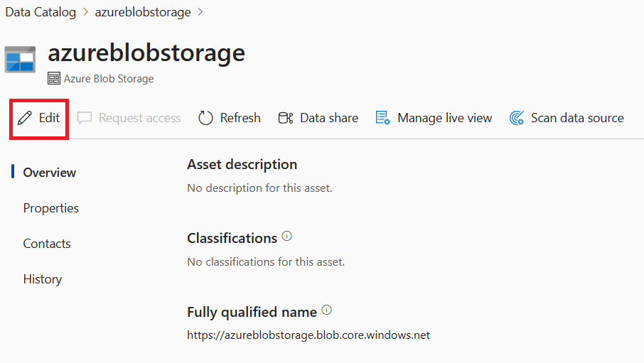The width and height of the screenshot is (644, 363).
Task: Click the Request access speech bubble icon
Action: (85, 118)
